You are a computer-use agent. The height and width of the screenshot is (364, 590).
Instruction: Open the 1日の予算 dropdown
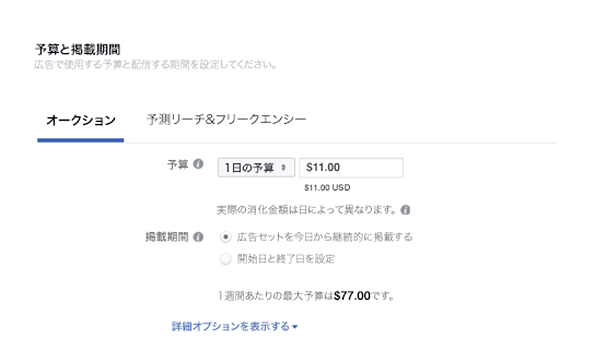[256, 168]
